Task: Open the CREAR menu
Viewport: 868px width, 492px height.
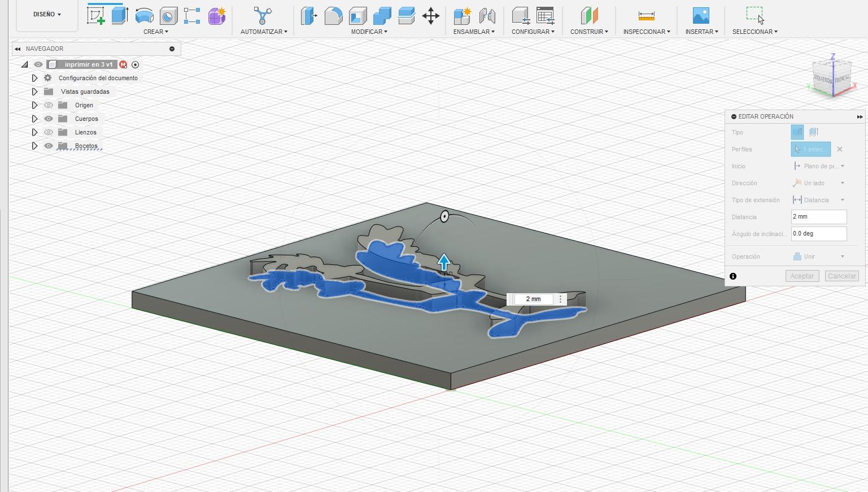Action: 155,32
